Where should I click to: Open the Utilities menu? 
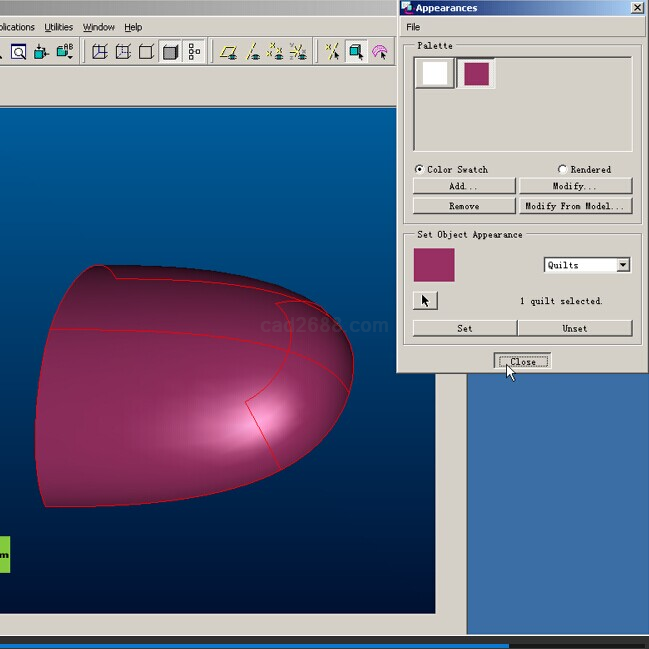pyautogui.click(x=58, y=27)
